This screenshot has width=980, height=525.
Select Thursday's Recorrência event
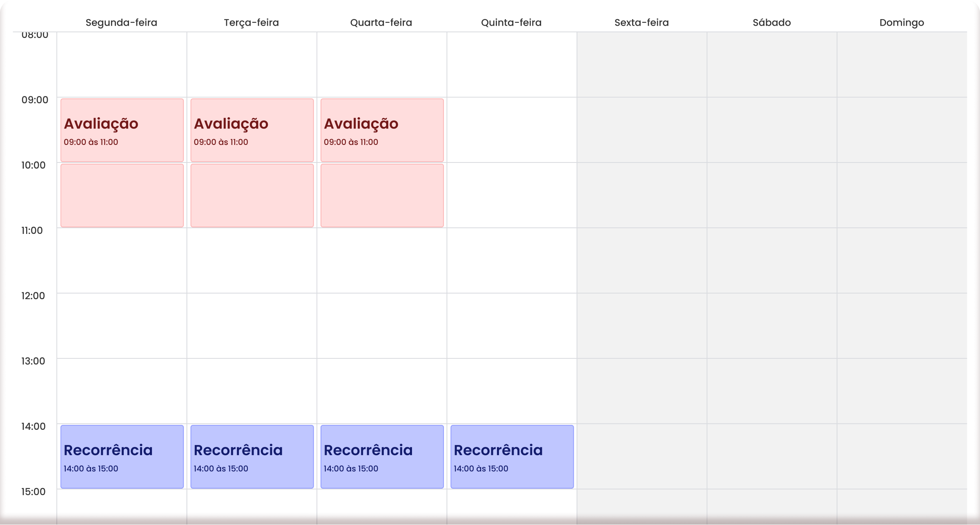click(x=512, y=457)
